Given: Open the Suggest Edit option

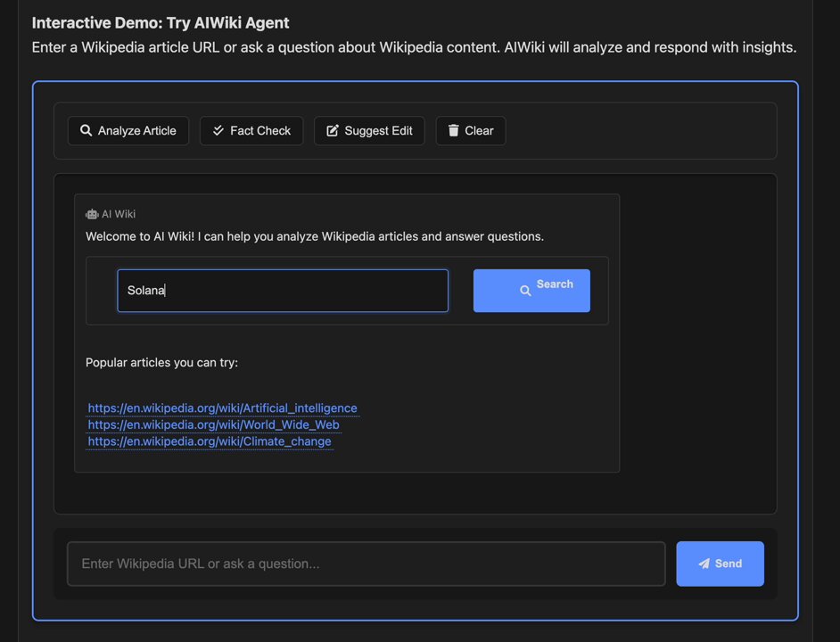Looking at the screenshot, I should pyautogui.click(x=369, y=131).
